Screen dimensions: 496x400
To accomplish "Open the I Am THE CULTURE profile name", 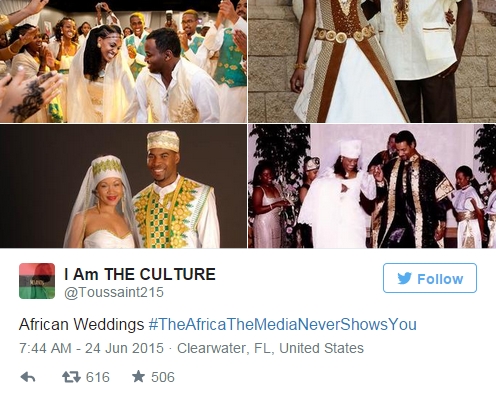I will 140,274.
